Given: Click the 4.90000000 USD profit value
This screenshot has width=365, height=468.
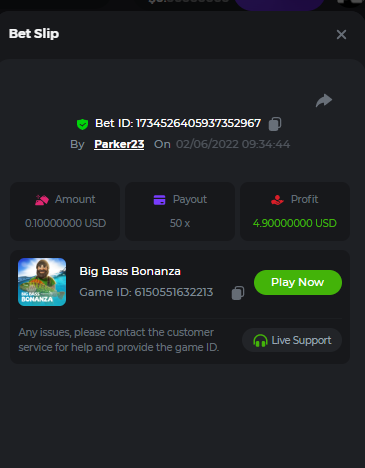Looking at the screenshot, I should [295, 223].
